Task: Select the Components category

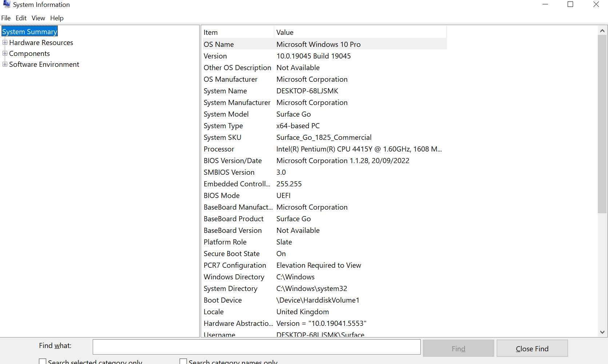Action: coord(29,53)
